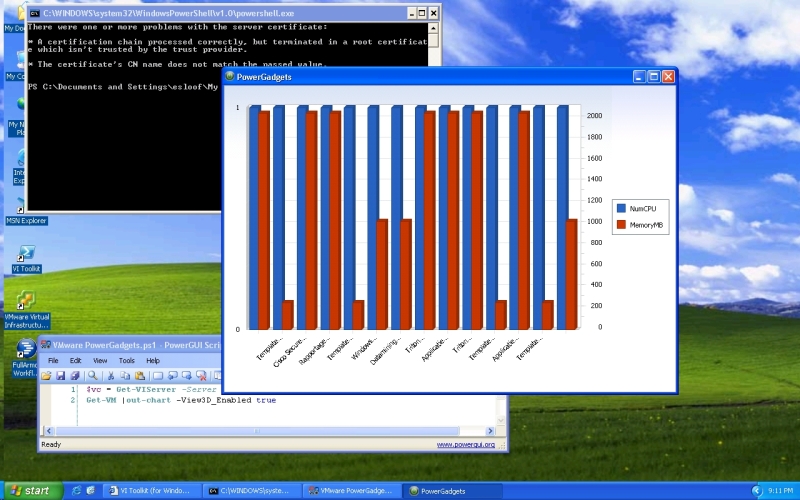The height and width of the screenshot is (500, 800).
Task: Open the Edit menu in PowerGUI
Action: [76, 360]
